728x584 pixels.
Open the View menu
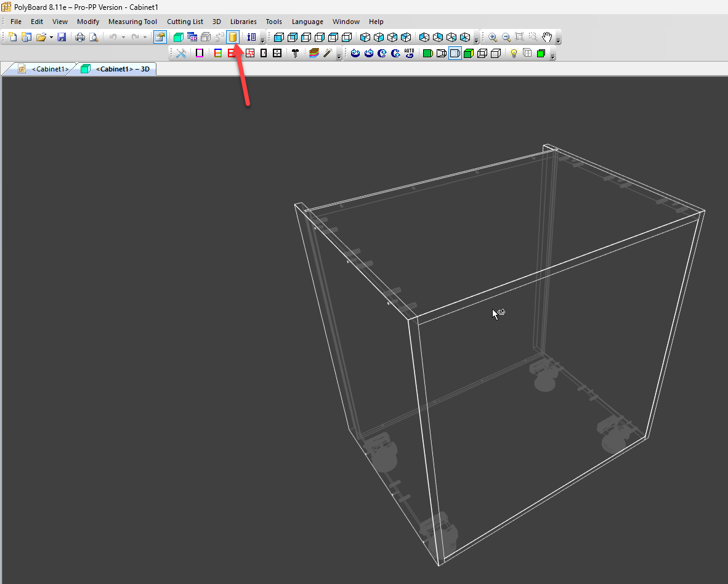coord(60,22)
